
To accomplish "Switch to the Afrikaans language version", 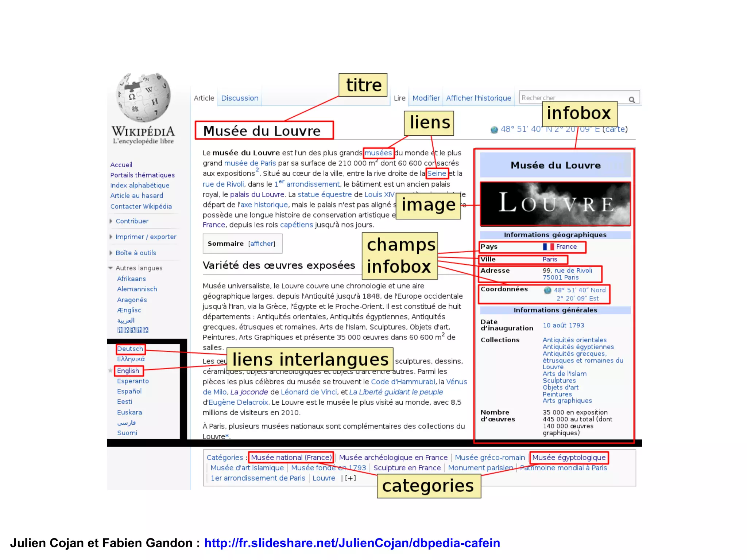I will coord(131,279).
